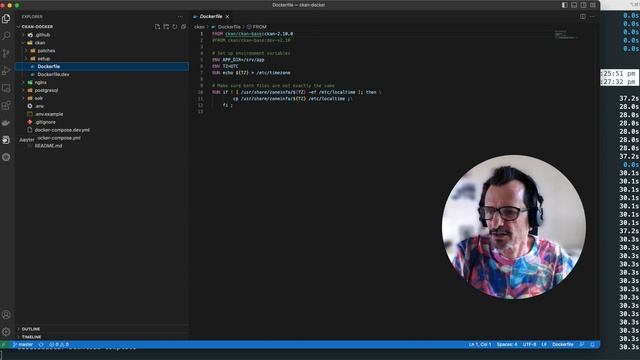
Task: Open remote window indicator in status bar
Action: tap(4, 344)
